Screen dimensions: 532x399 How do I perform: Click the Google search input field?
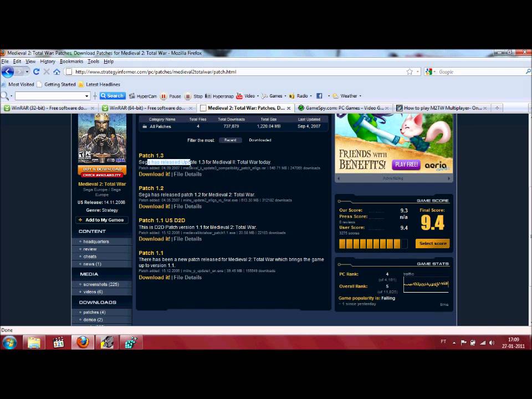tap(480, 71)
